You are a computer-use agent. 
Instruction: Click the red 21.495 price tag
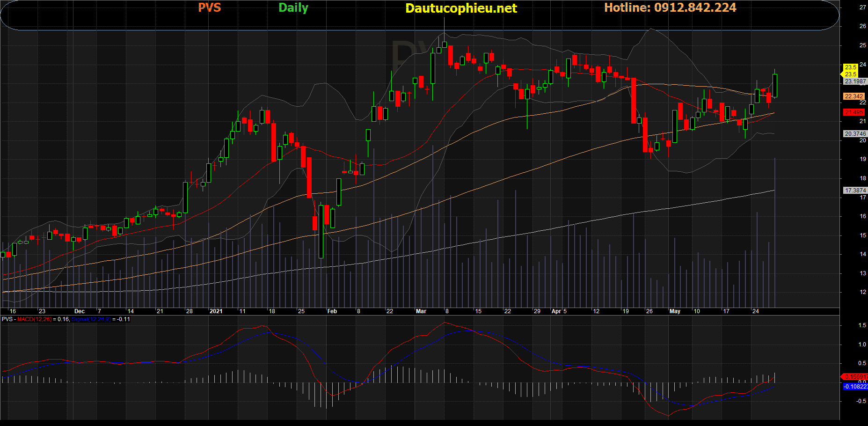[854, 112]
